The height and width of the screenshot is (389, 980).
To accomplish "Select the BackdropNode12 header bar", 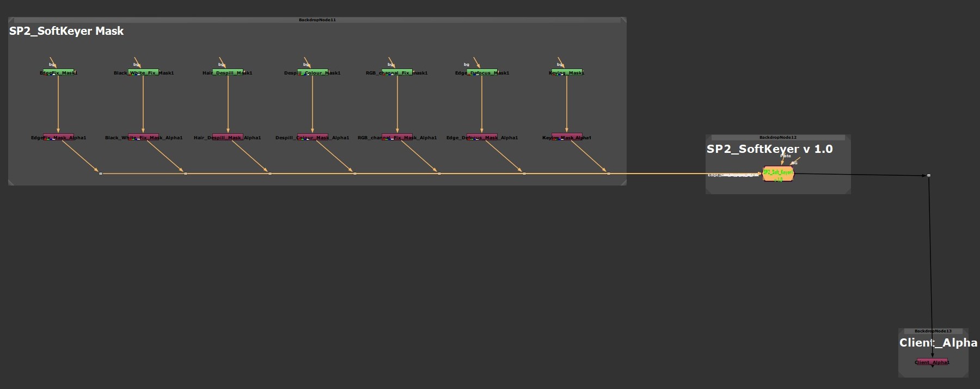I will (x=777, y=138).
